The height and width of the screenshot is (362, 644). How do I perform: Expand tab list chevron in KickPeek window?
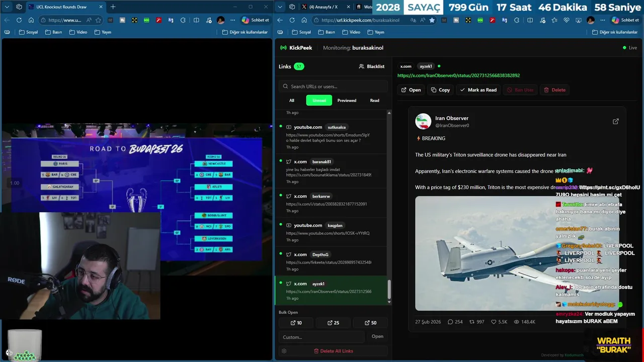[x=280, y=7]
